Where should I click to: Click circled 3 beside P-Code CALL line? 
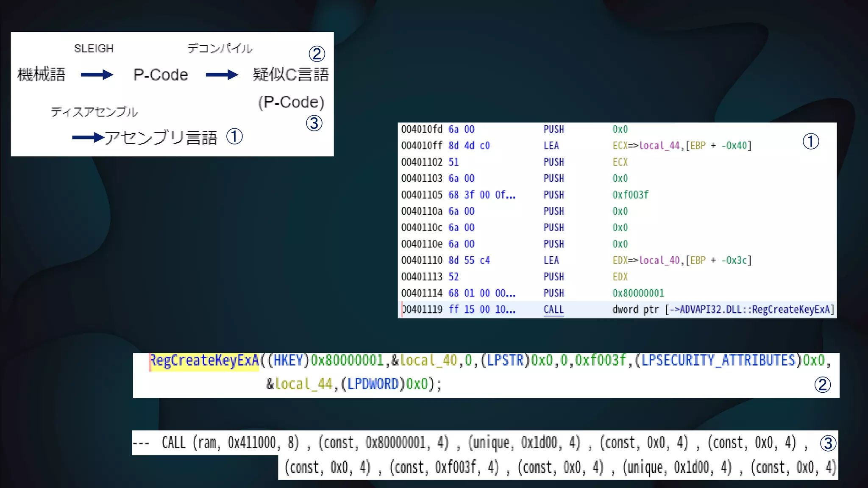pos(828,444)
